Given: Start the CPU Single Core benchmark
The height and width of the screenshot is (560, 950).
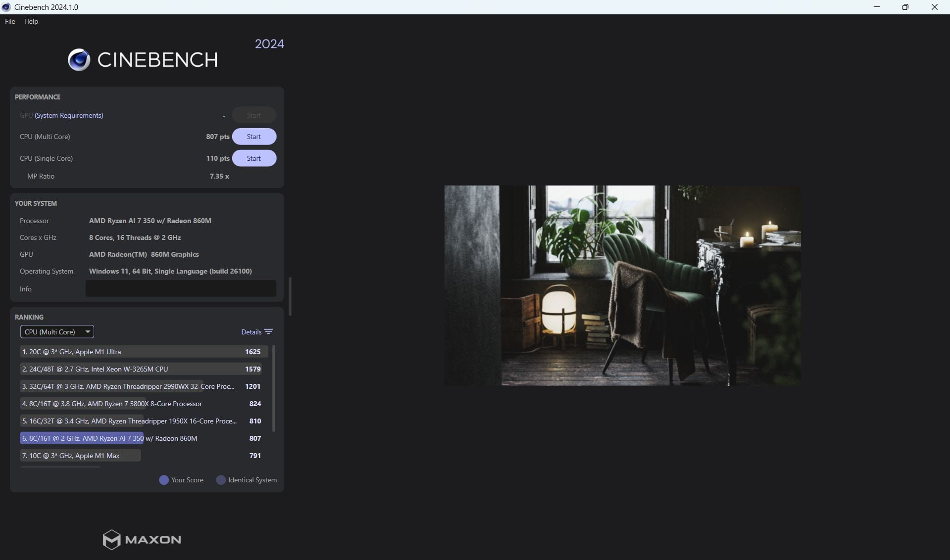Looking at the screenshot, I should pos(254,158).
